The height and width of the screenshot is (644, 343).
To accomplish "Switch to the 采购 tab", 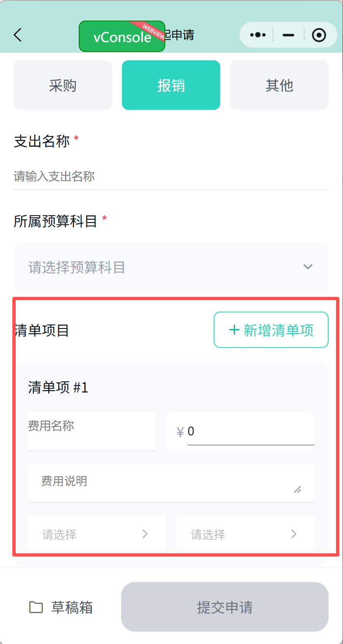I will tap(63, 85).
